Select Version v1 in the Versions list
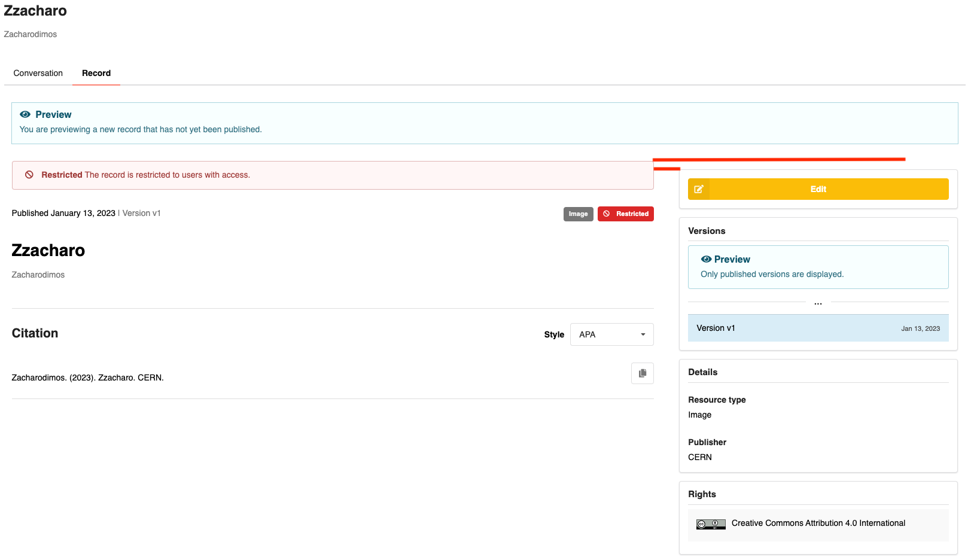Image resolution: width=974 pixels, height=560 pixels. click(x=716, y=328)
